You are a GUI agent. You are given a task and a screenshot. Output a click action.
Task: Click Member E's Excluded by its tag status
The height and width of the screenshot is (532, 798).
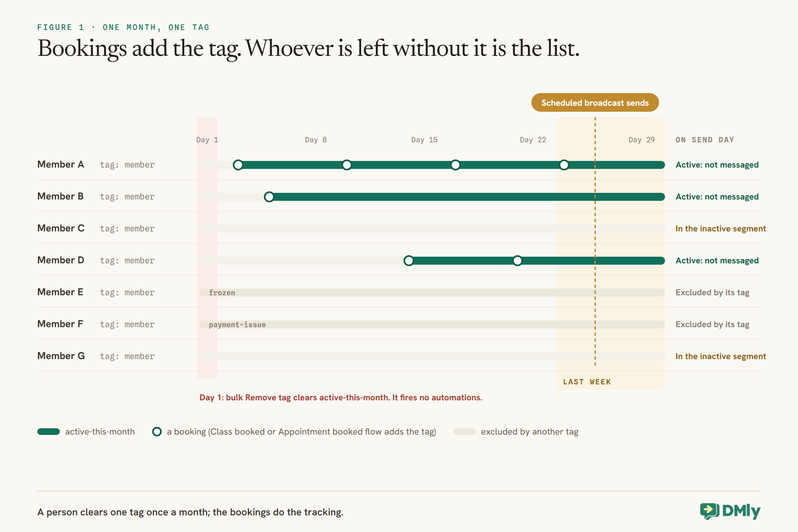pyautogui.click(x=713, y=293)
